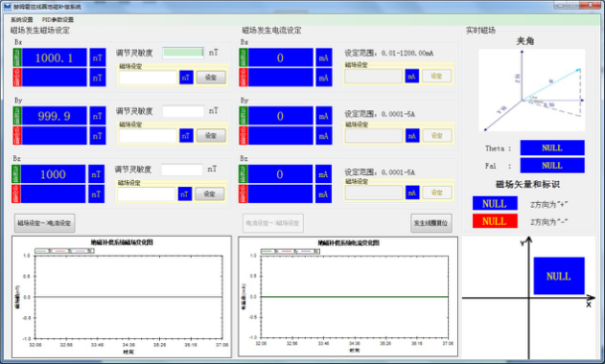
Task: Click the 设定范围 0.01-1200.00mA text
Action: coord(389,54)
